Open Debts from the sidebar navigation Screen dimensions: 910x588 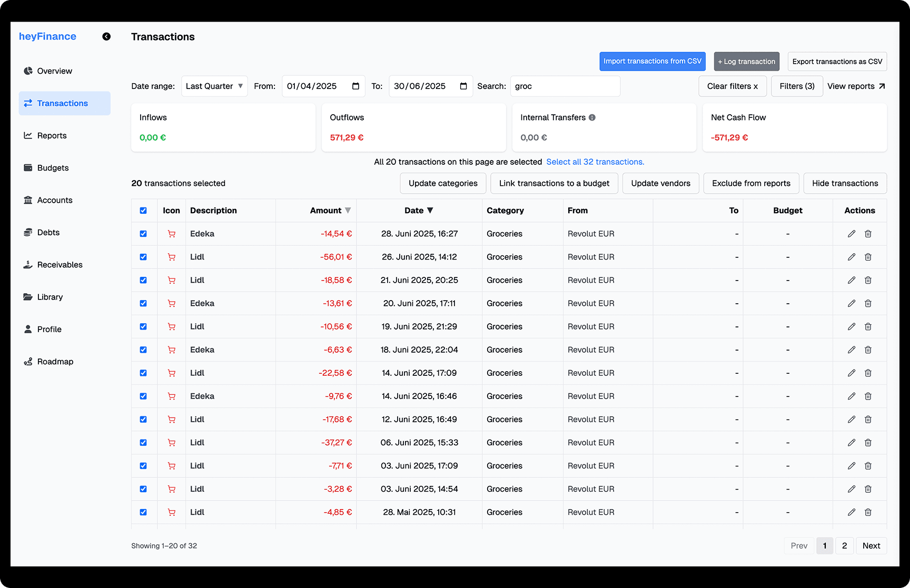(28, 232)
